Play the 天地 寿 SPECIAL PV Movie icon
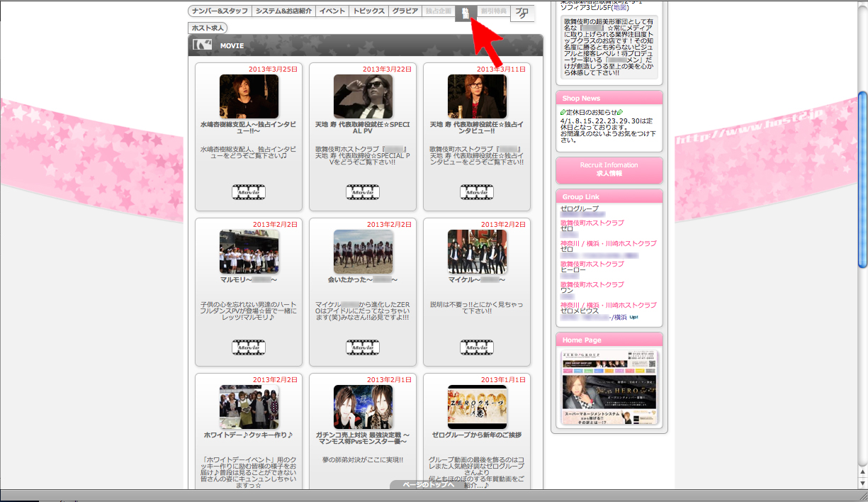The width and height of the screenshot is (868, 502). 362,191
